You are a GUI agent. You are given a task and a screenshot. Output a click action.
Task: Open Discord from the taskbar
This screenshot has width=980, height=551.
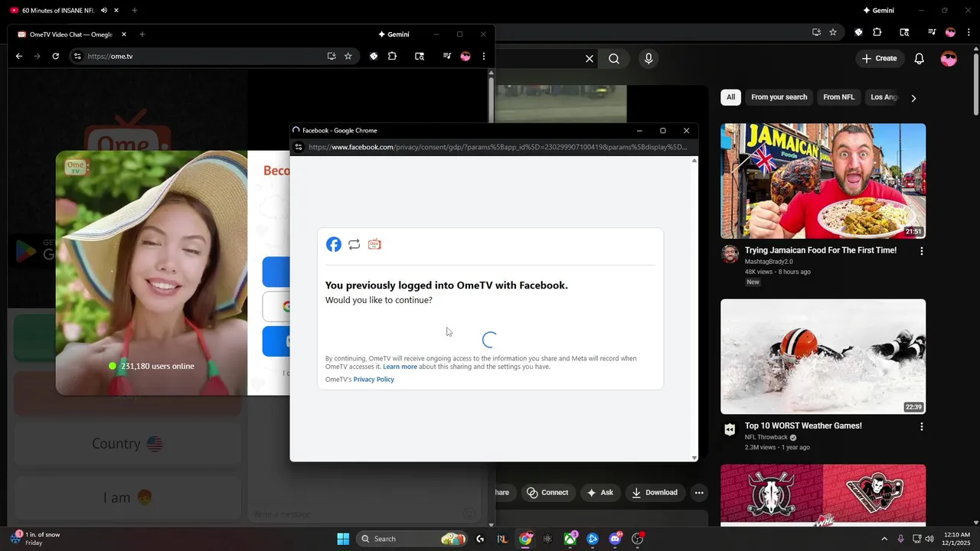tap(615, 539)
